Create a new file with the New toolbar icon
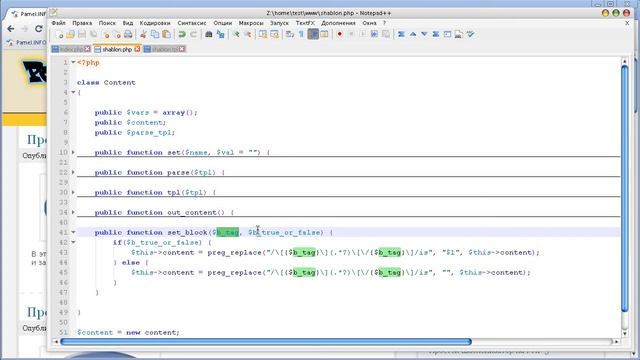Viewport: 640px width, 360px height. 60,34
